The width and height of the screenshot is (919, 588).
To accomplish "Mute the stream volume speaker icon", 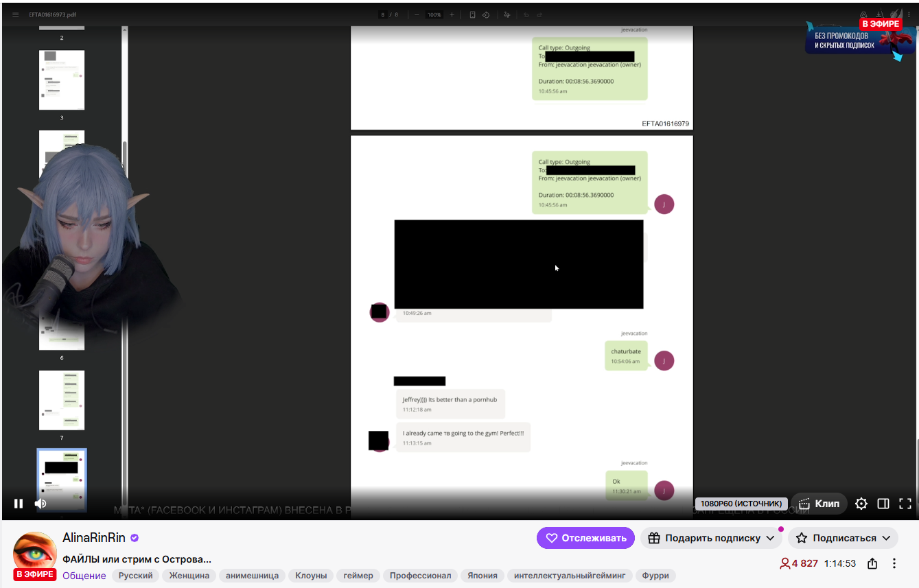I will 40,504.
